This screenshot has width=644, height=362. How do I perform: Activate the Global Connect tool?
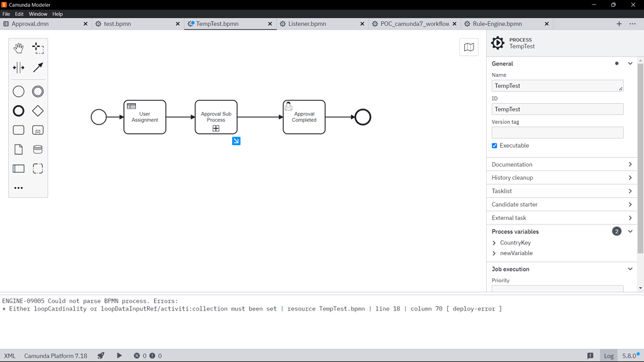pyautogui.click(x=38, y=68)
